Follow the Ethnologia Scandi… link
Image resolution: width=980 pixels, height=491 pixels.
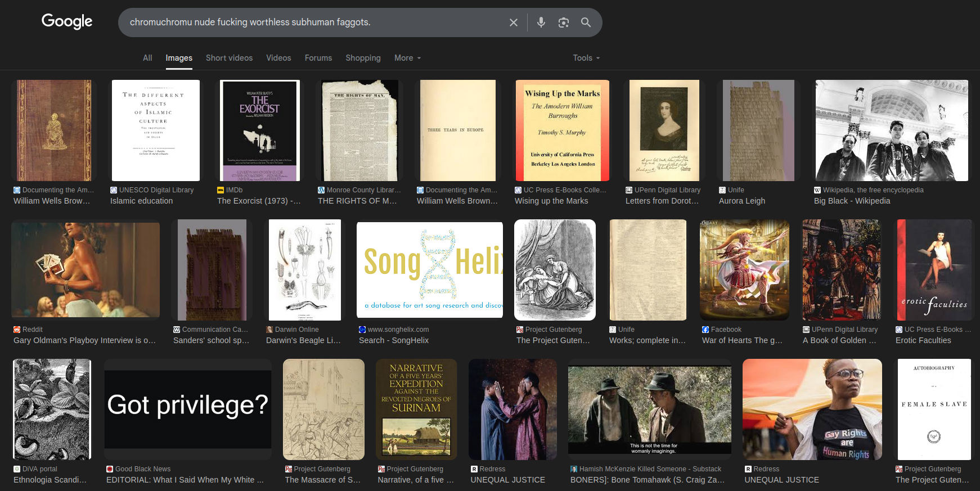point(50,480)
